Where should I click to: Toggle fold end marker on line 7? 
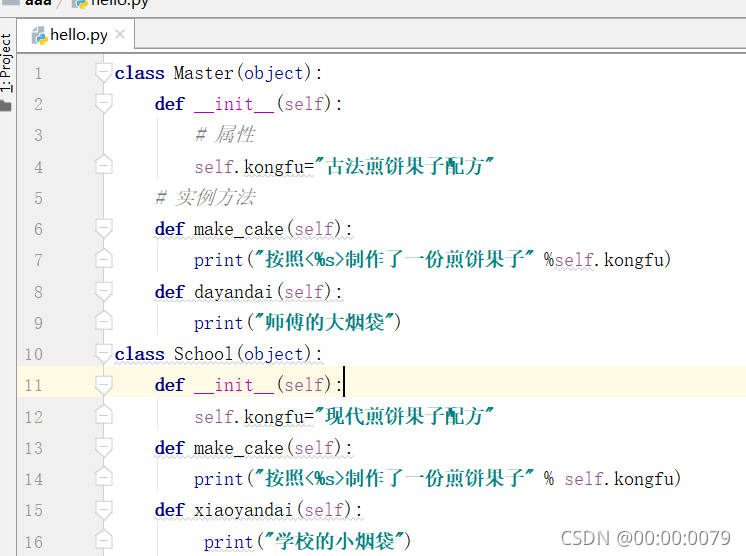pos(103,259)
